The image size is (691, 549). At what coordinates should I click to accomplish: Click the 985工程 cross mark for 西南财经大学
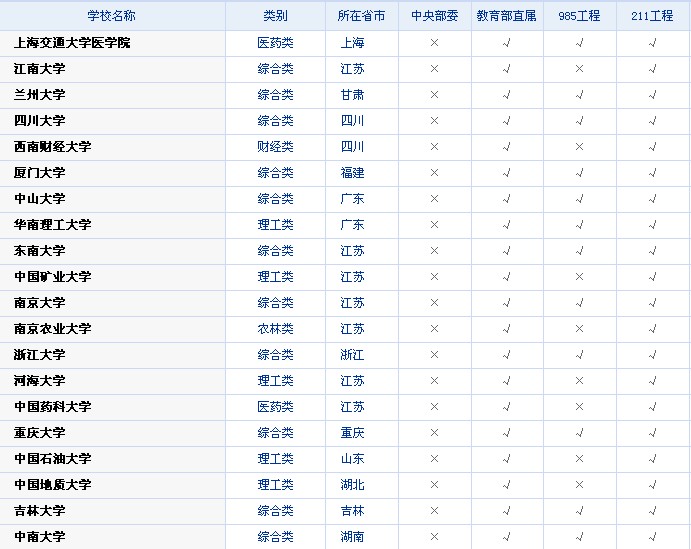[x=579, y=147]
